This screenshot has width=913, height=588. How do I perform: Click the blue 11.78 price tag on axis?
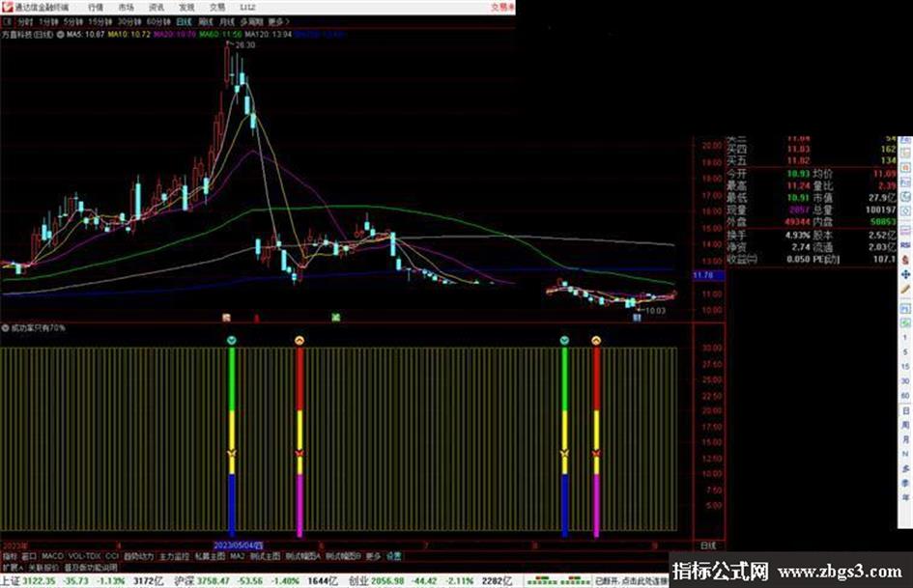[x=707, y=275]
